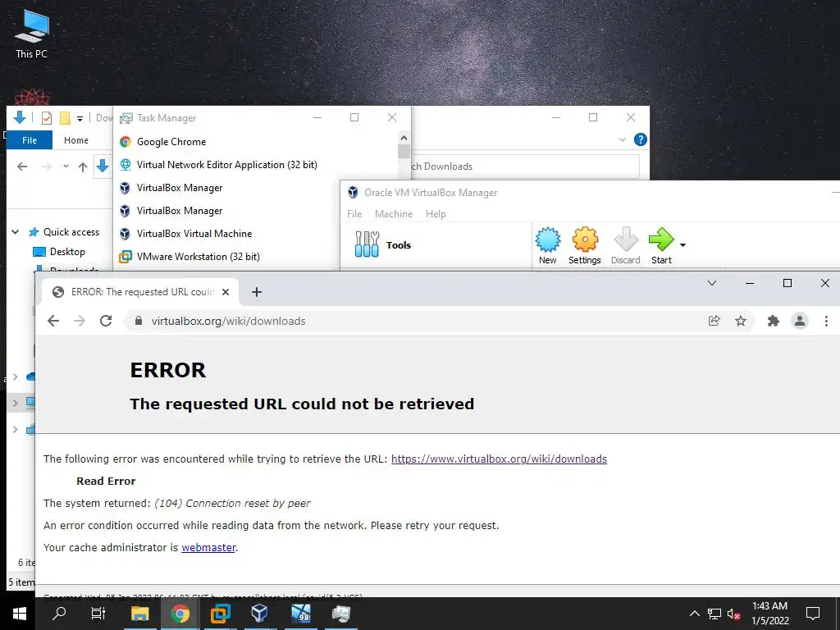This screenshot has height=630, width=840.
Task: Open This PC desktop icon
Action: pyautogui.click(x=32, y=34)
